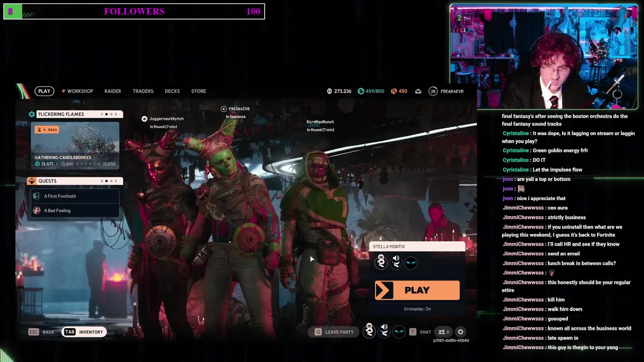The height and width of the screenshot is (362, 644).
Task: Switch to the WORKSHOP tab
Action: coord(80,91)
